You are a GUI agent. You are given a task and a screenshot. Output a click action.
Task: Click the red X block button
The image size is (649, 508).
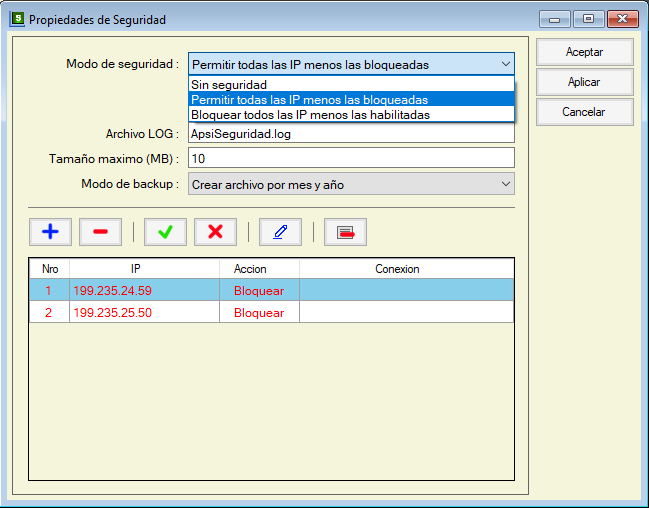(215, 231)
